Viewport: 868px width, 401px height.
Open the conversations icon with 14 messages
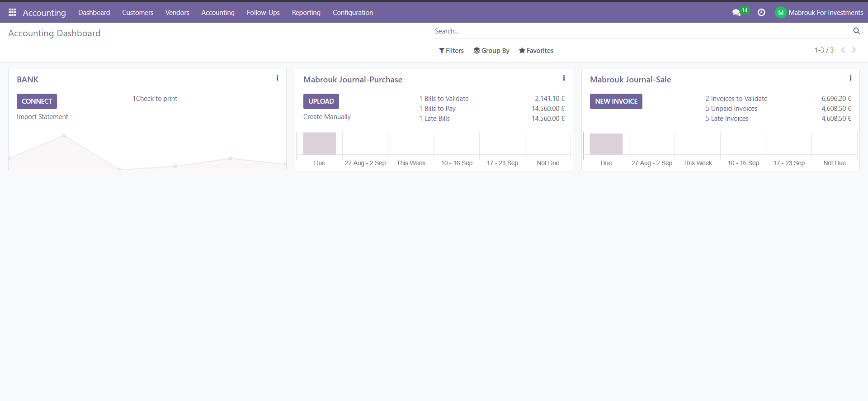pyautogui.click(x=741, y=12)
